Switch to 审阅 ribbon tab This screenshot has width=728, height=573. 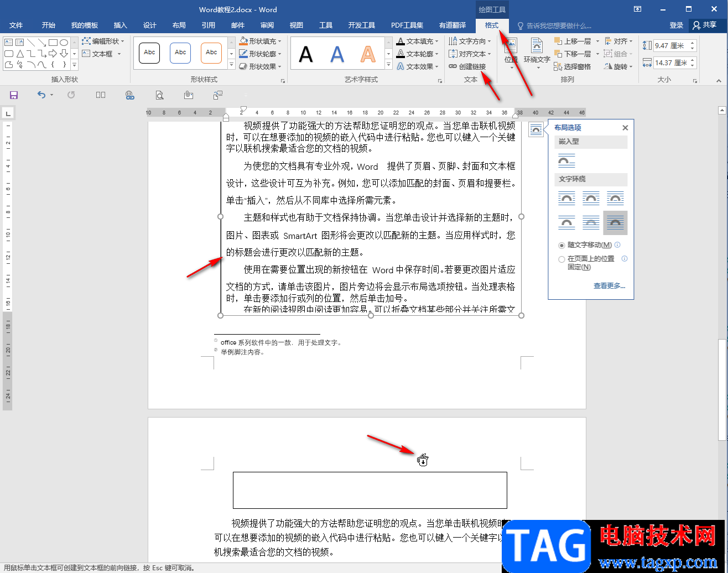pos(267,25)
